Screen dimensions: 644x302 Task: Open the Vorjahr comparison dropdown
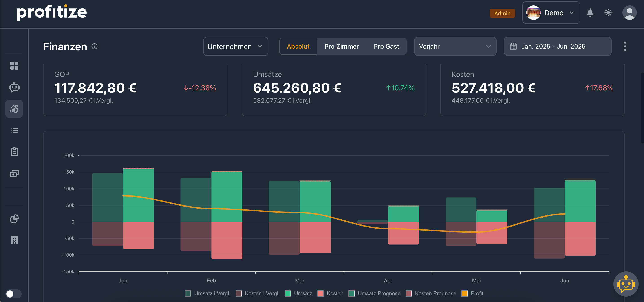coord(455,47)
